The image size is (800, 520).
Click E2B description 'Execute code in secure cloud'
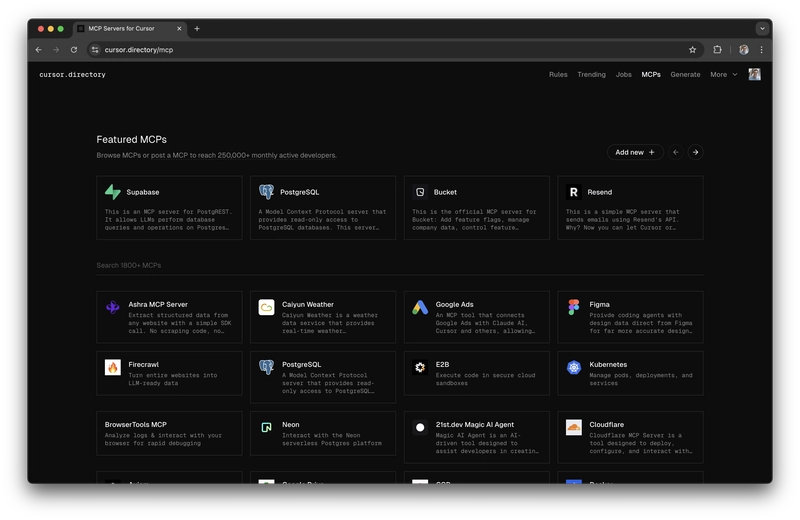point(485,375)
